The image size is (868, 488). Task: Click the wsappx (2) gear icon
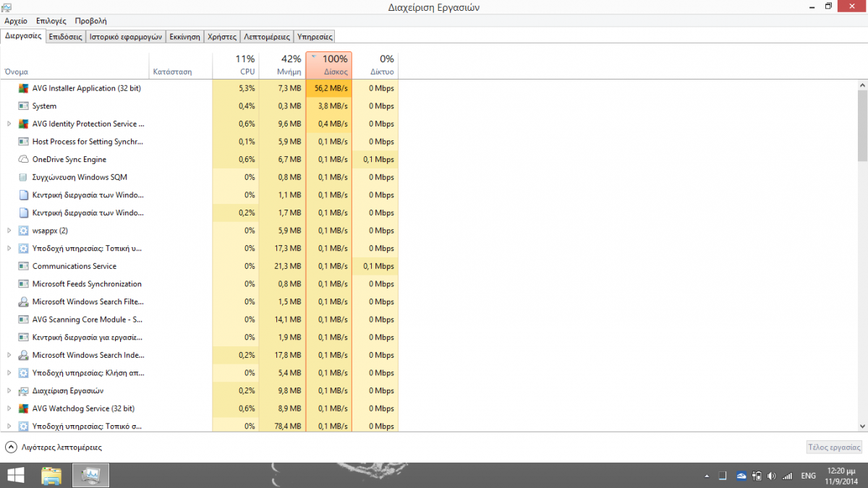[23, 231]
